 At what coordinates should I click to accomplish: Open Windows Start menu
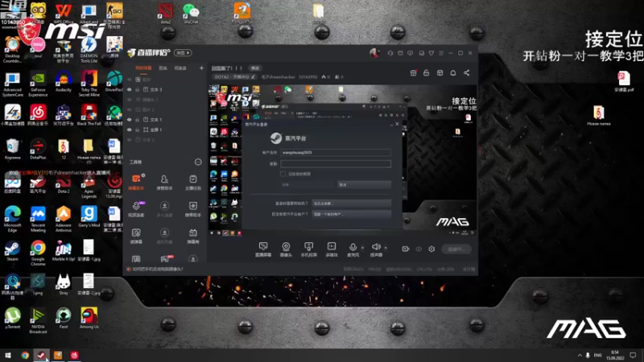pos(7,355)
